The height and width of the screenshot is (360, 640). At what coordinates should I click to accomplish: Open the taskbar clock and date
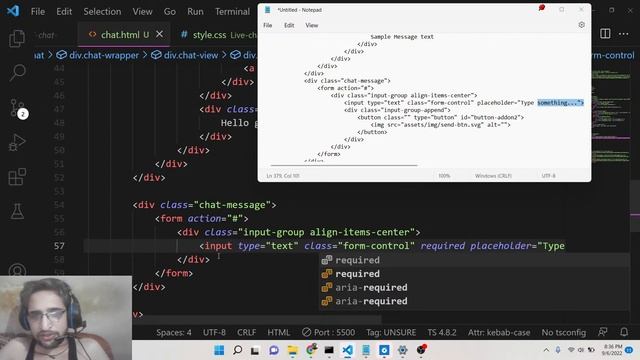[x=611, y=350]
